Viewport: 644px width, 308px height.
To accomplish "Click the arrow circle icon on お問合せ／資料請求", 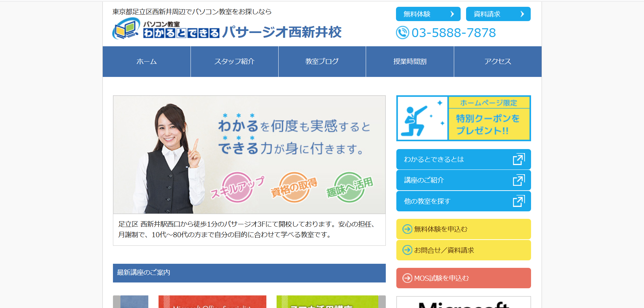I will (x=407, y=250).
